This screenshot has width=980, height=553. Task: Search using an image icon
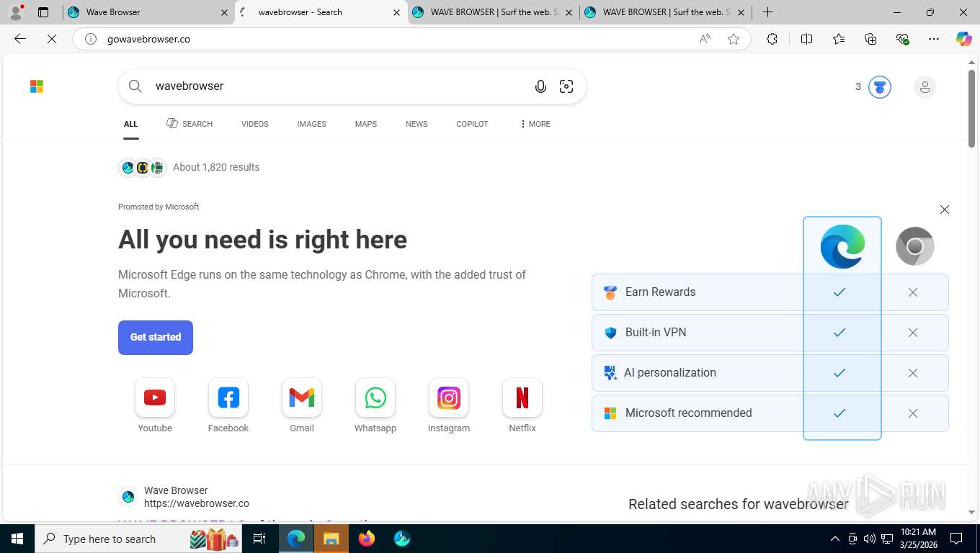pos(566,86)
